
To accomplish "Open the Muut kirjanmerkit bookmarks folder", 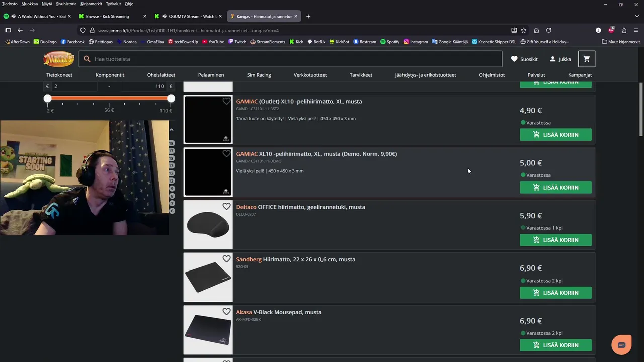I will pyautogui.click(x=621, y=42).
